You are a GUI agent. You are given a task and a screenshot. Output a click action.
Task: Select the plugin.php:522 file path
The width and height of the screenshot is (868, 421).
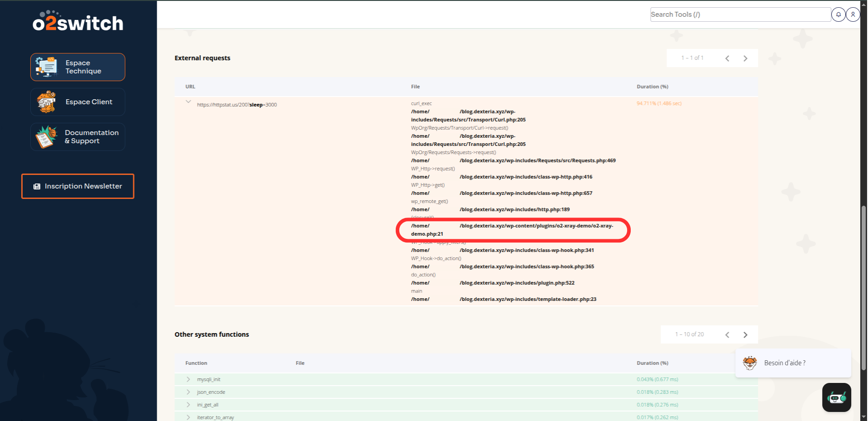tap(493, 283)
